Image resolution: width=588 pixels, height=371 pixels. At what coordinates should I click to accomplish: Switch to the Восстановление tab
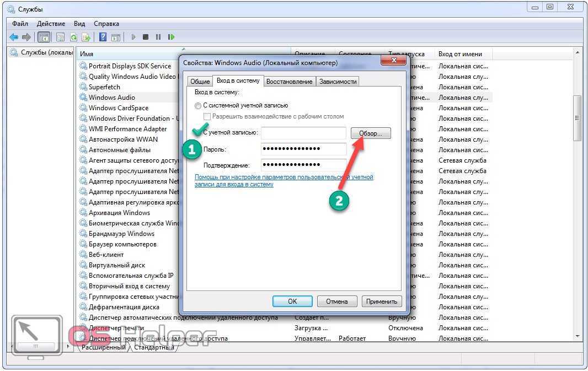pyautogui.click(x=289, y=82)
